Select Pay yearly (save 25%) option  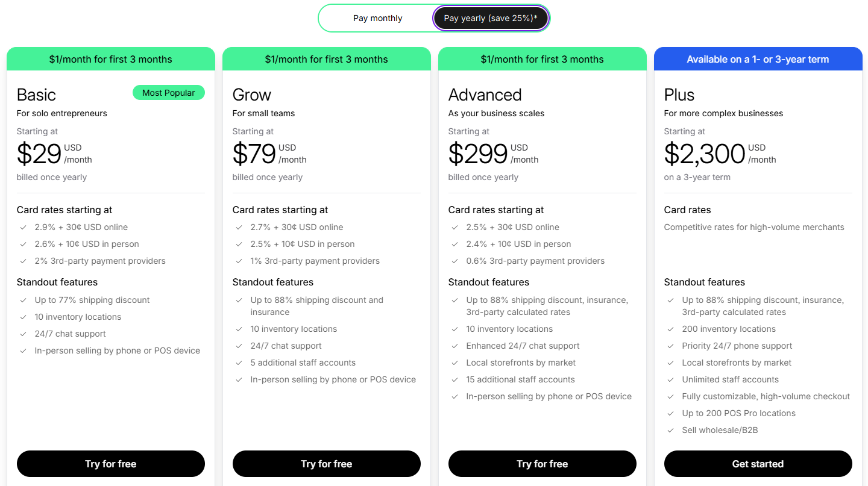pos(491,18)
